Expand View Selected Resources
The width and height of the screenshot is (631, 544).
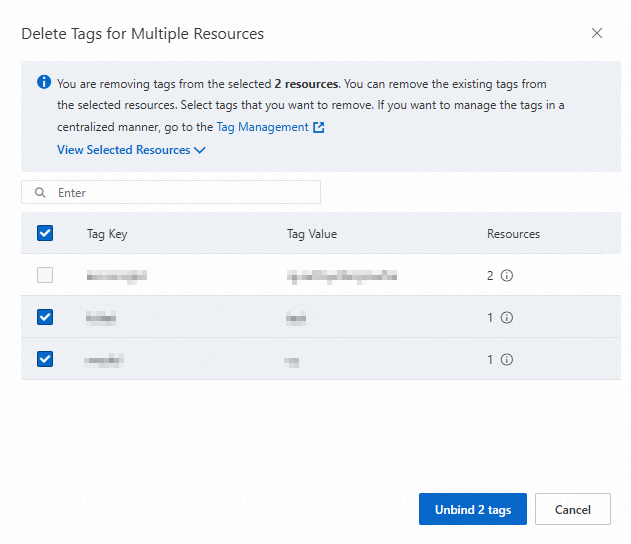(x=124, y=150)
